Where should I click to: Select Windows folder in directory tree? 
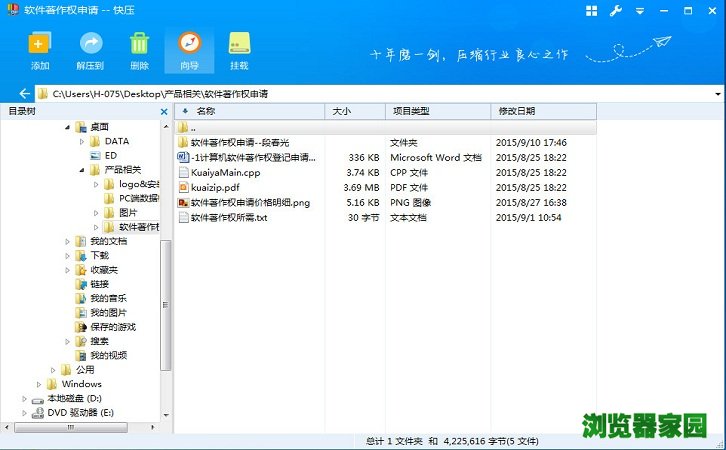[81, 384]
